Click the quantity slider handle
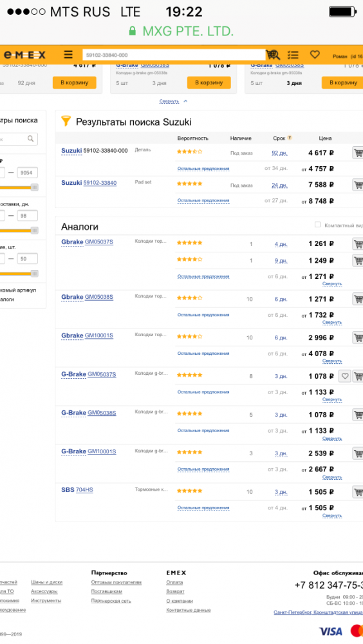This screenshot has width=363, height=644. tap(35, 274)
